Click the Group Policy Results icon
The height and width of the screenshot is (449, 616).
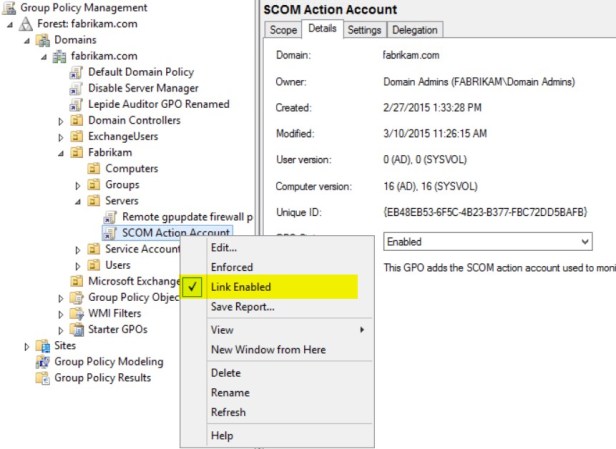(x=42, y=378)
